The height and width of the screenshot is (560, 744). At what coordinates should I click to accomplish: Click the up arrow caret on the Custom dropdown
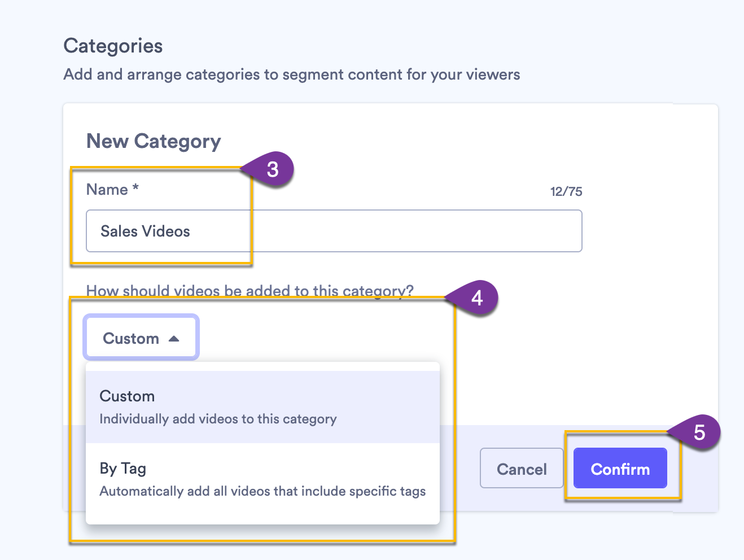tap(174, 339)
